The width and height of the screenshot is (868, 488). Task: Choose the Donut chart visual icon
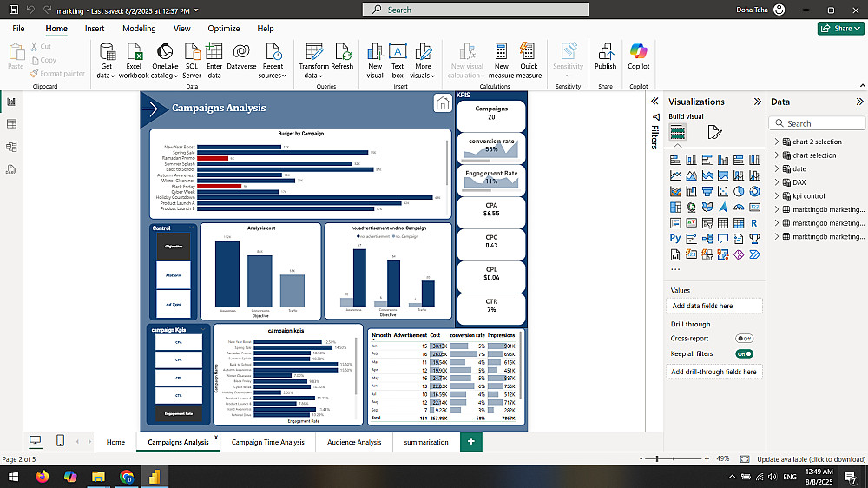[x=754, y=192]
